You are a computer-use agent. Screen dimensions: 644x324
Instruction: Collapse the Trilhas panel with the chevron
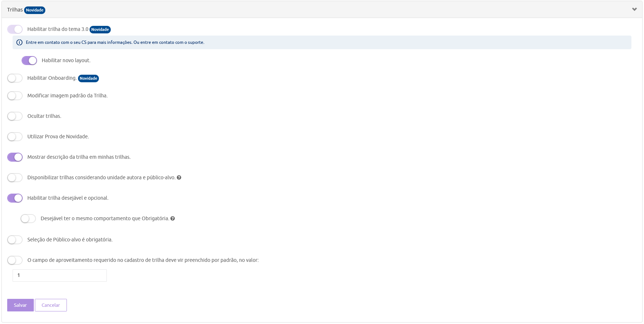click(x=634, y=9)
